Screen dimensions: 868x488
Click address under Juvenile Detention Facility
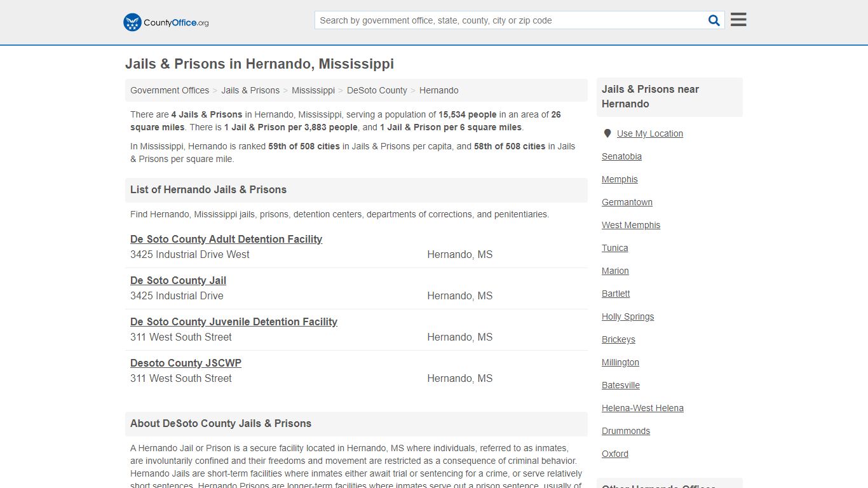(x=181, y=337)
